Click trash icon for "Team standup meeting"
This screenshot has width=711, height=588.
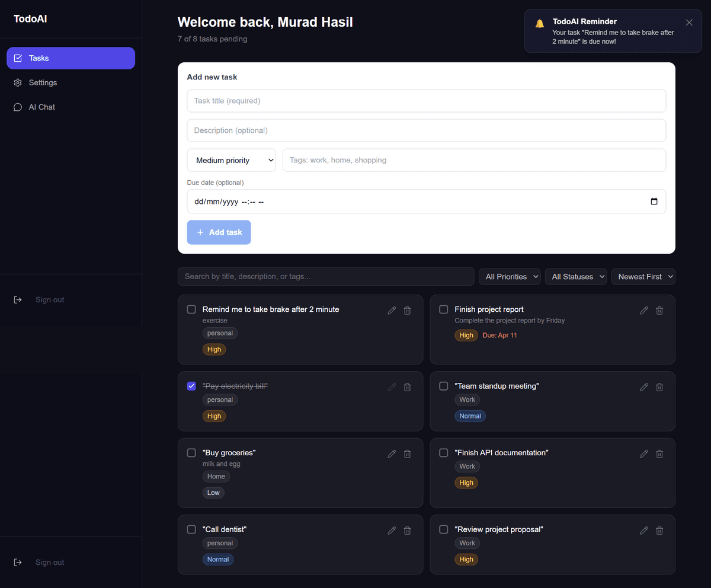[x=659, y=387]
